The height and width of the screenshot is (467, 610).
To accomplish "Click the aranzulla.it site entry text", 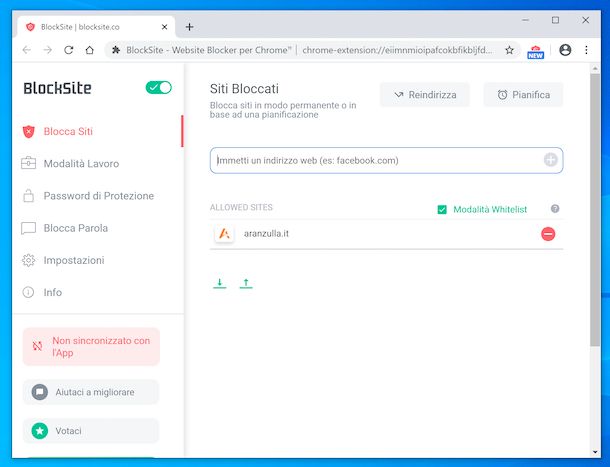I will pyautogui.click(x=266, y=234).
